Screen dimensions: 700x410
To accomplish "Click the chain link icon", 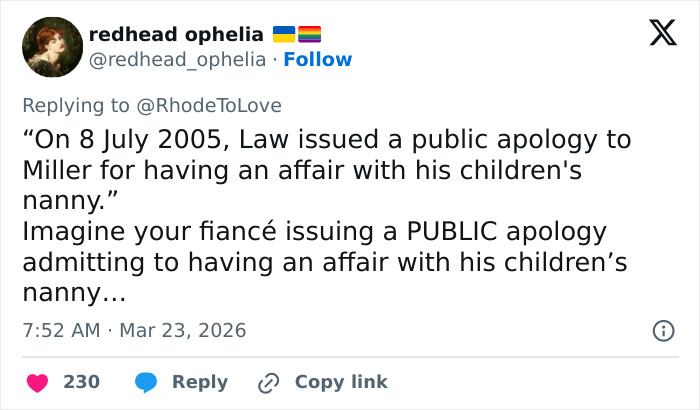I will (x=268, y=382).
